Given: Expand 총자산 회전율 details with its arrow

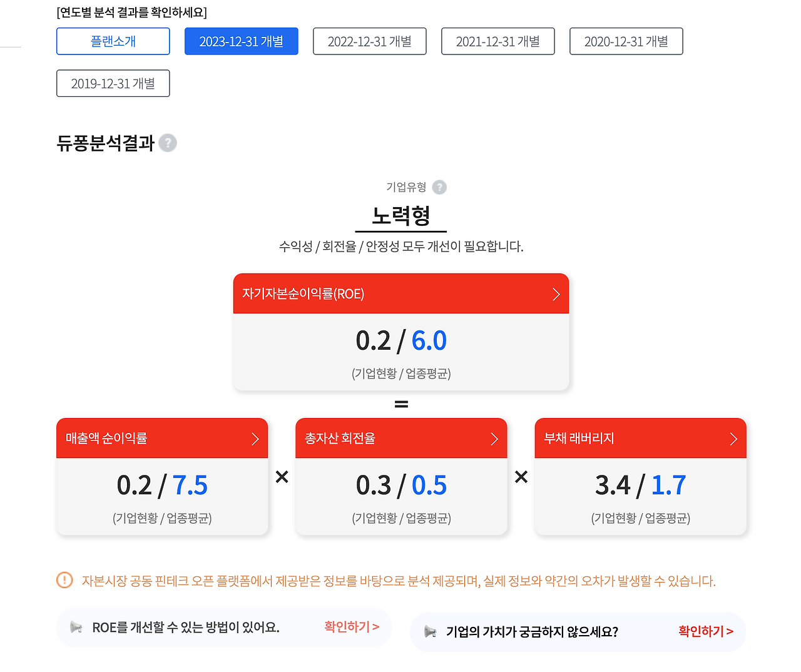Looking at the screenshot, I should 494,439.
